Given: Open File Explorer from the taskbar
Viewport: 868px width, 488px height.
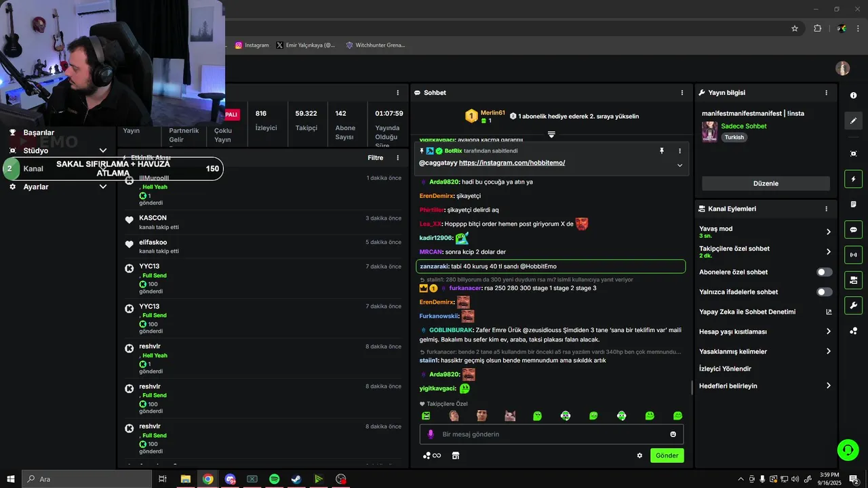Looking at the screenshot, I should click(185, 479).
